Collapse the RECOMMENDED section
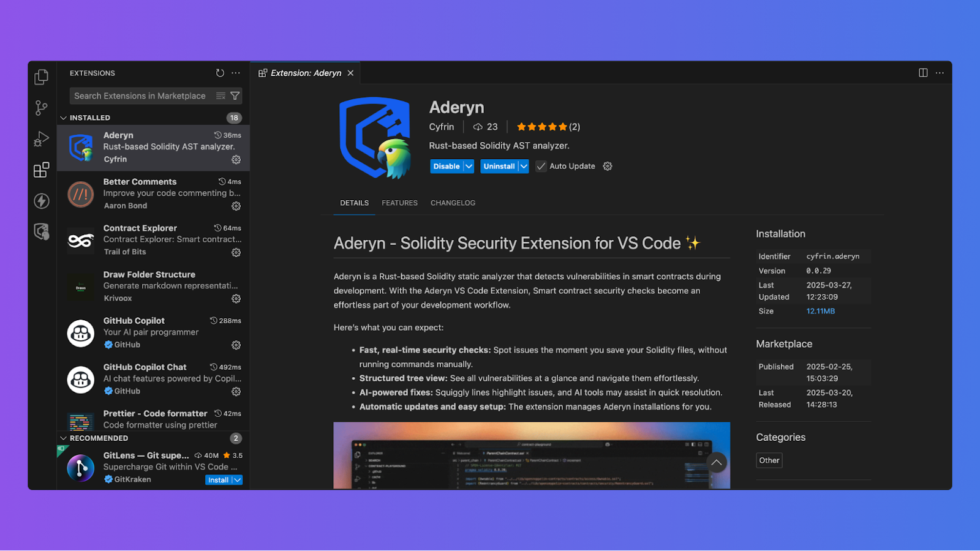This screenshot has width=980, height=551. pyautogui.click(x=63, y=438)
